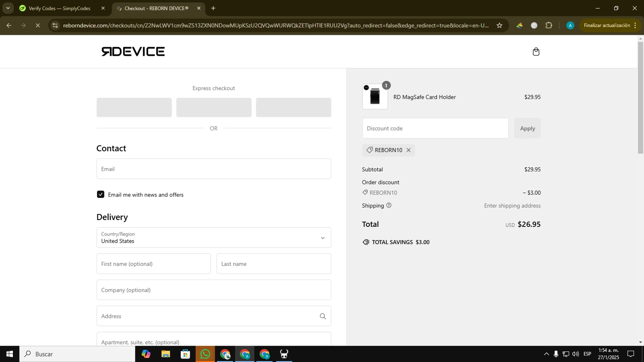
Task: Click the colorful extension icon in toolbar
Action: (519, 25)
